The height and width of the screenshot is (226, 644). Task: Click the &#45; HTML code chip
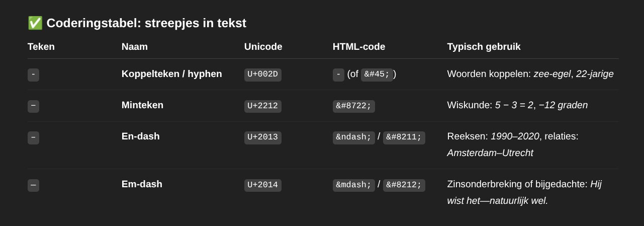tap(377, 74)
